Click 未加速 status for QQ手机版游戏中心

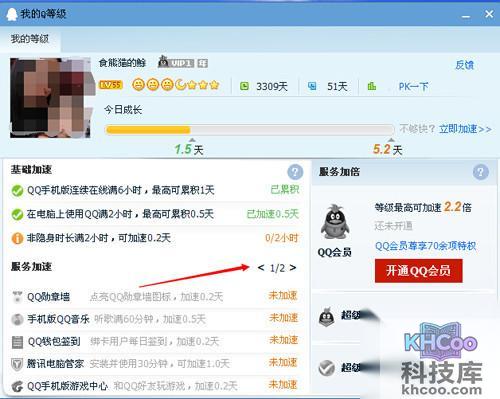[283, 385]
